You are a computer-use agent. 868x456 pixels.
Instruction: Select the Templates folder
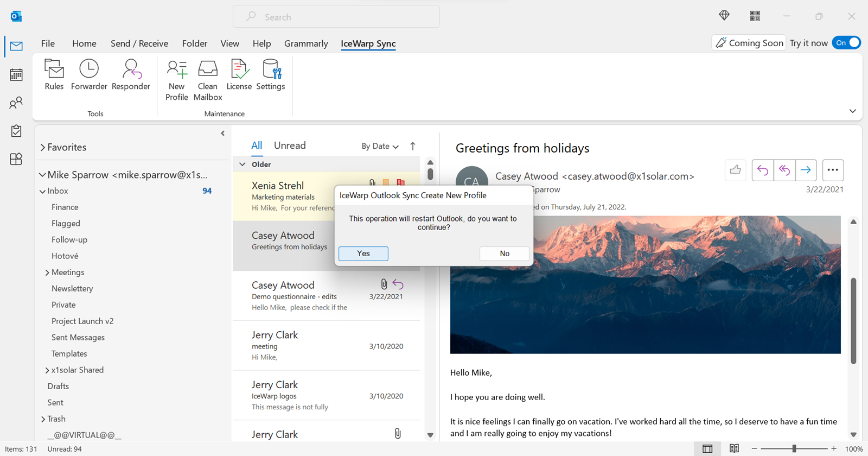pyautogui.click(x=69, y=354)
